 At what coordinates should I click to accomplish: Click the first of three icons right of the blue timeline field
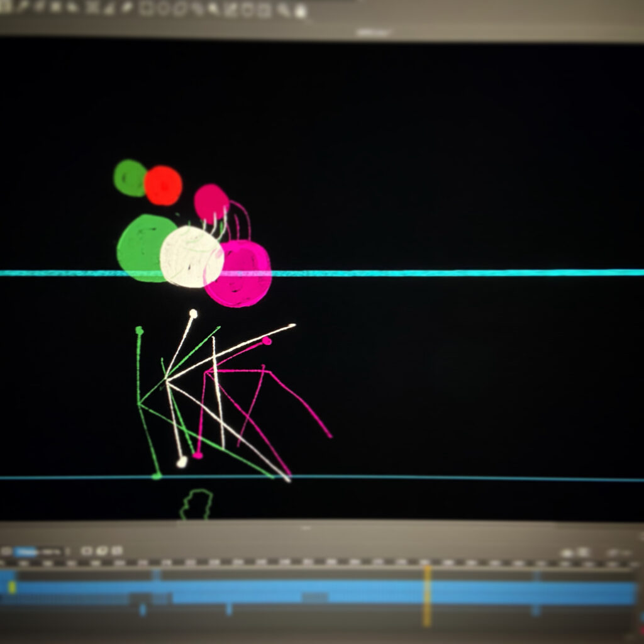click(87, 551)
